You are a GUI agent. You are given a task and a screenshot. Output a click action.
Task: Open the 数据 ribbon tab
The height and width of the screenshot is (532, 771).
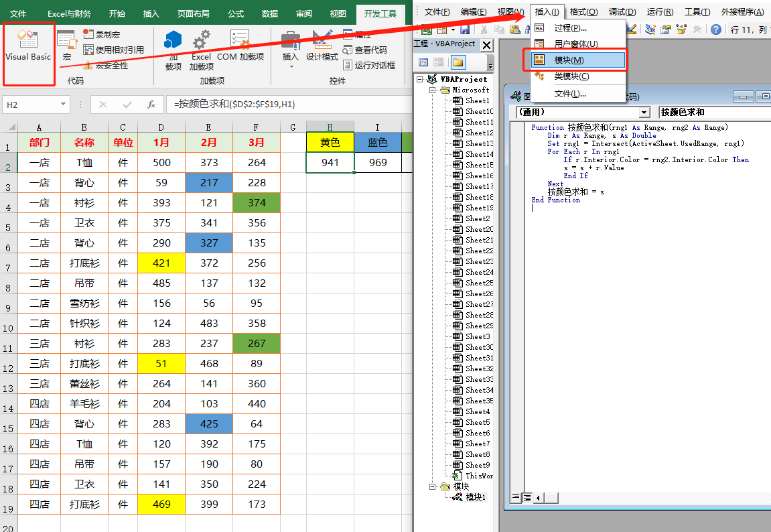[269, 14]
